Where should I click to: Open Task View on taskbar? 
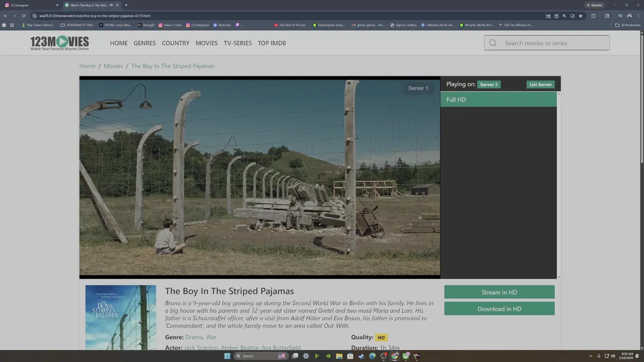coord(295,356)
